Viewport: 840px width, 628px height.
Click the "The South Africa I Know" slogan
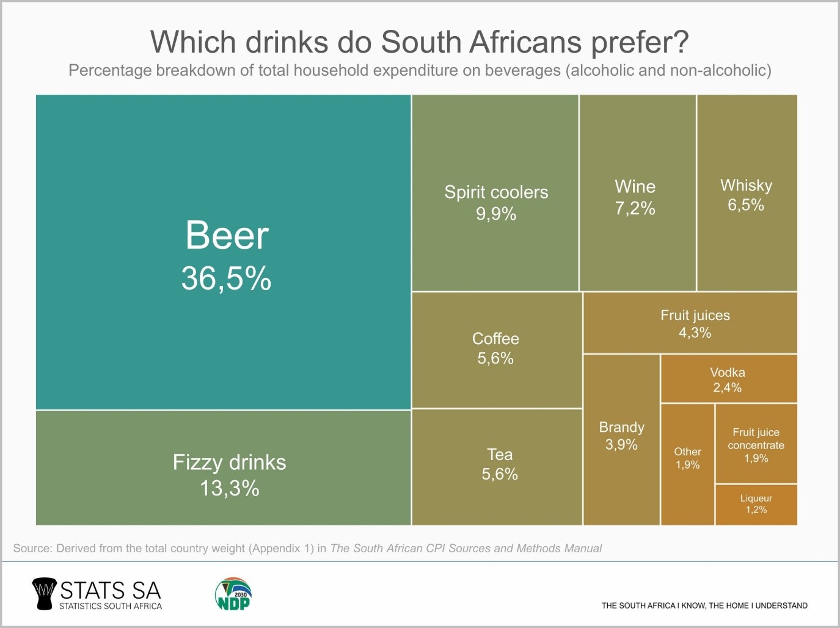(x=704, y=605)
